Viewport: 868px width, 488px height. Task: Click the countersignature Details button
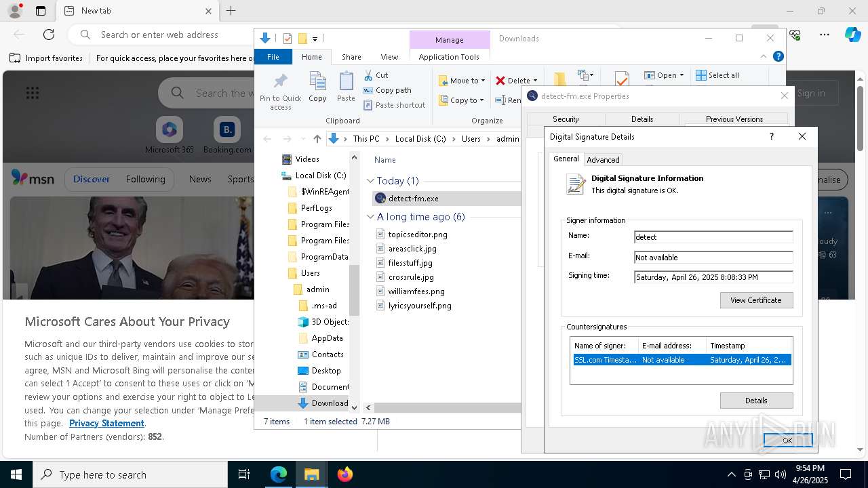pyautogui.click(x=756, y=401)
